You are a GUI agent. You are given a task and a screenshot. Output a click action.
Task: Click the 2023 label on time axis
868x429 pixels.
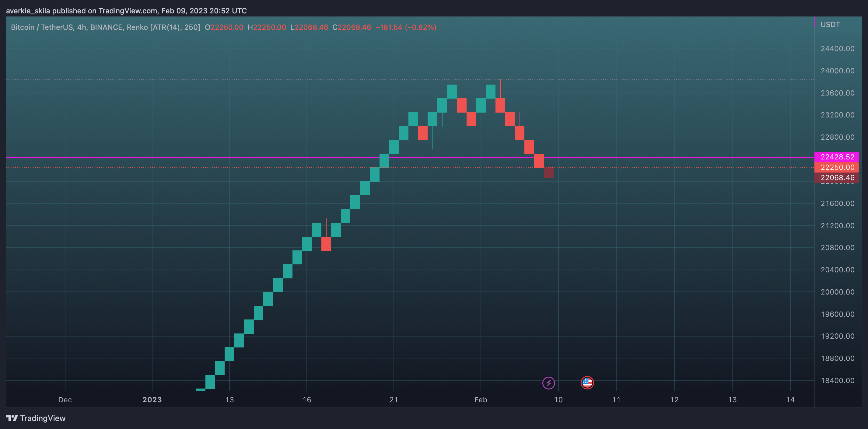152,400
